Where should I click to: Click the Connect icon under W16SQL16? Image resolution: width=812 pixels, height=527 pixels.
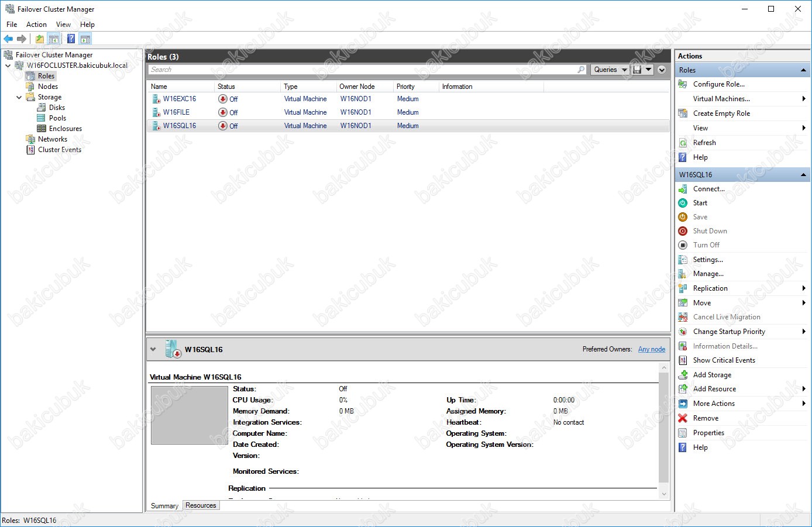pos(683,189)
